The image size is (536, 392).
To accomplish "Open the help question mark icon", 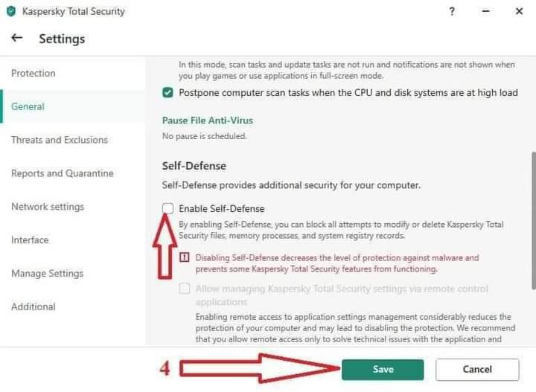I will (x=452, y=12).
